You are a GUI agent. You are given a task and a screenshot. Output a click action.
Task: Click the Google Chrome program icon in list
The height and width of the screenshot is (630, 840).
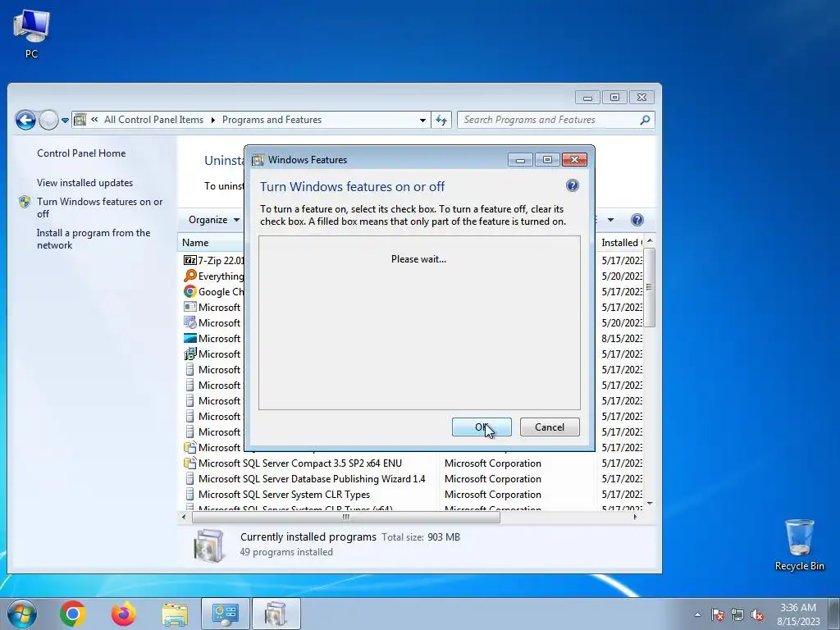(x=189, y=291)
